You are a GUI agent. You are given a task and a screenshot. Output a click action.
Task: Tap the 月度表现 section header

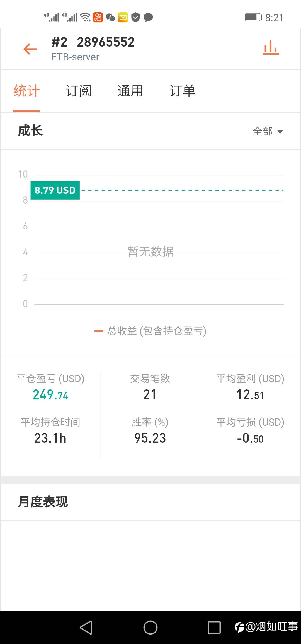tap(43, 502)
